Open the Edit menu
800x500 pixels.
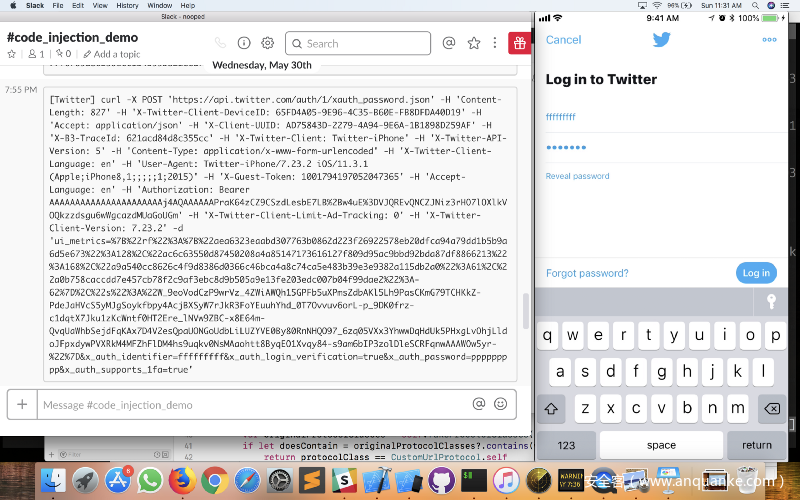click(x=78, y=5)
